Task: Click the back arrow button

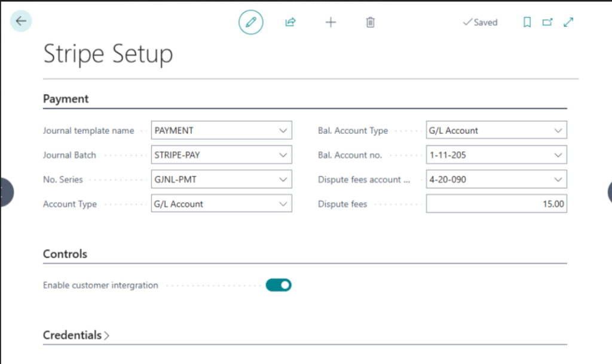Action: (x=21, y=21)
